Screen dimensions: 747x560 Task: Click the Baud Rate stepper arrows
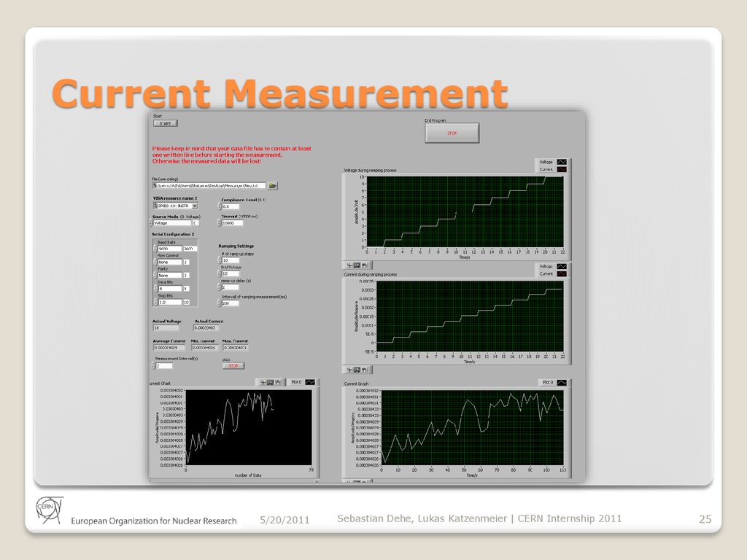pos(155,249)
